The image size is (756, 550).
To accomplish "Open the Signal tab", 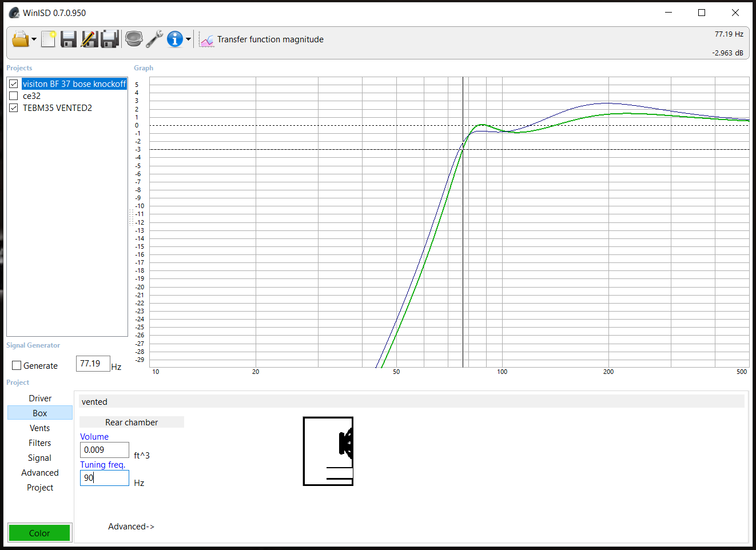I will click(x=40, y=458).
